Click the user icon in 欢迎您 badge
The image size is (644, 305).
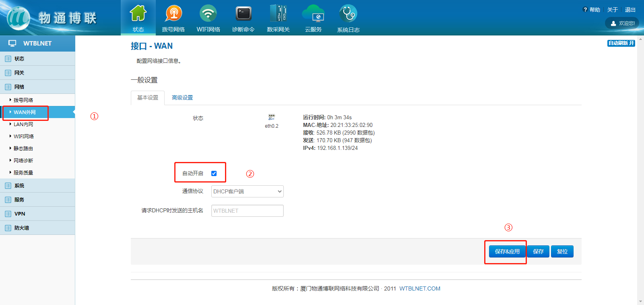tap(613, 23)
